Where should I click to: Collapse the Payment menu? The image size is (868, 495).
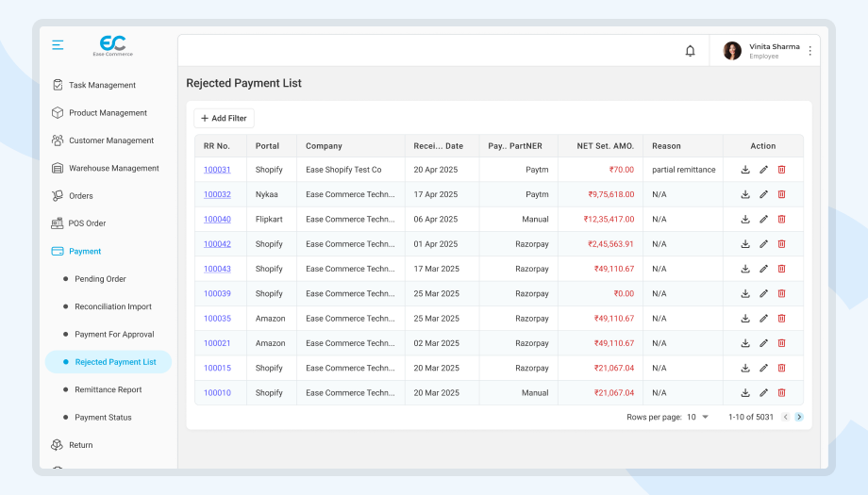pos(75,251)
